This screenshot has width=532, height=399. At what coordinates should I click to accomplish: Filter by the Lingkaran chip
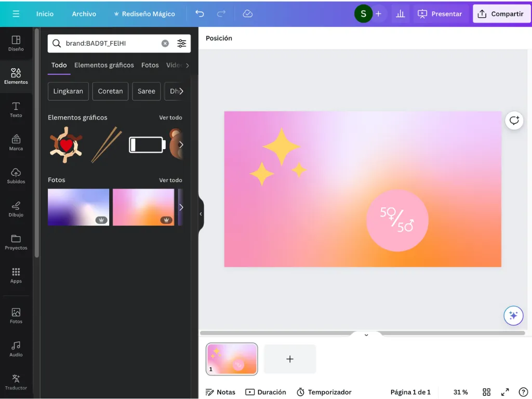tap(68, 91)
